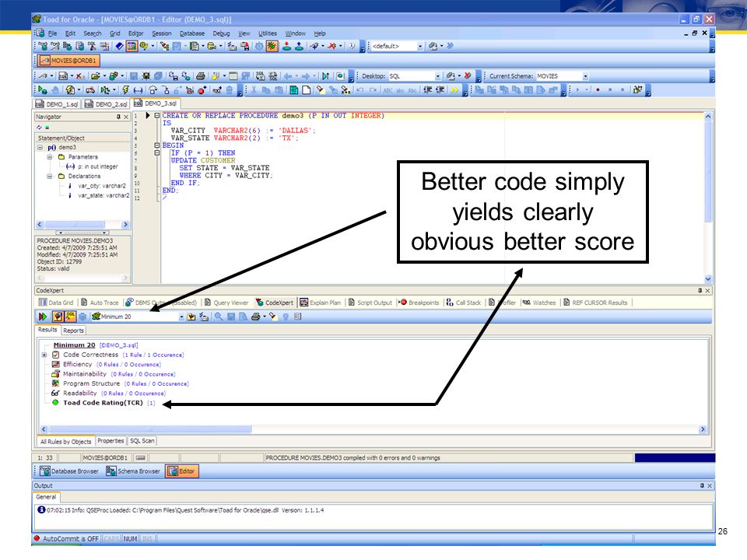
Task: Click the printer icon in the main toolbar
Action: pos(201,76)
